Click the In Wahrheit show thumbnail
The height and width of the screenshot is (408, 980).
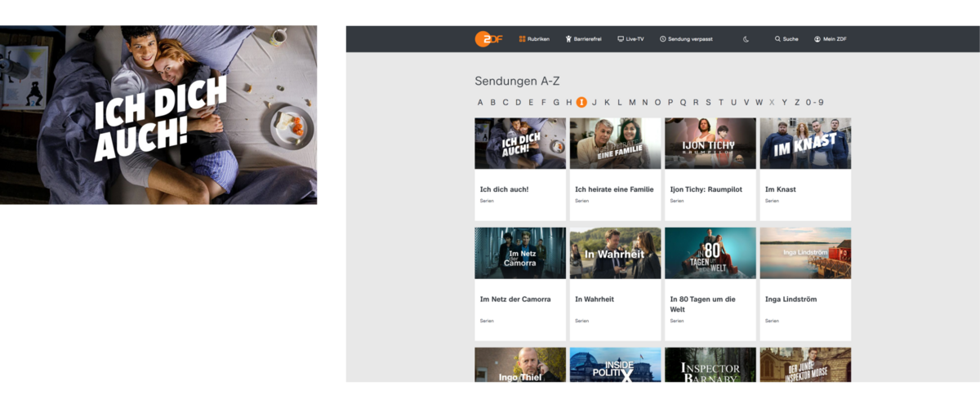pyautogui.click(x=615, y=253)
